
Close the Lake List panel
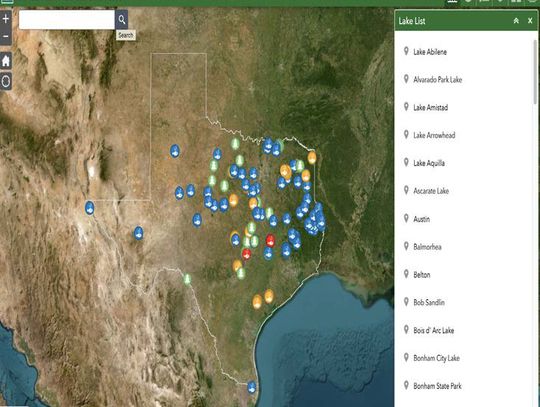[530, 21]
